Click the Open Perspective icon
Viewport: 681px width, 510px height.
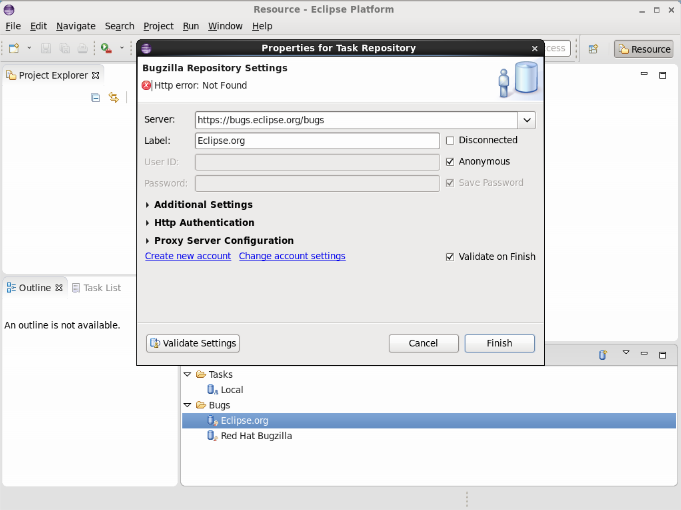(593, 49)
